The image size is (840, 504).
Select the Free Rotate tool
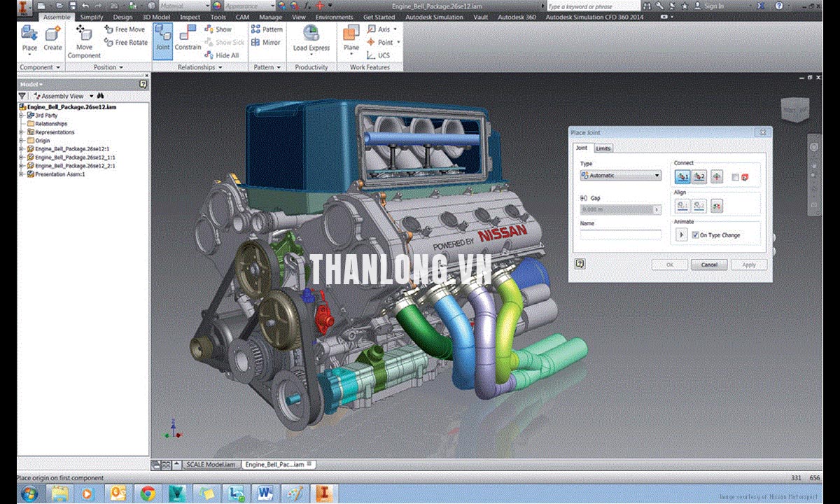click(126, 43)
